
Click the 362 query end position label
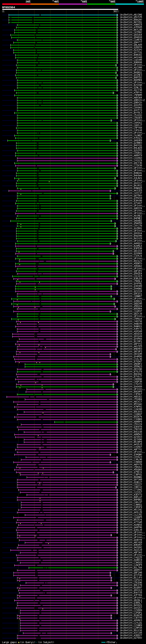116,11
